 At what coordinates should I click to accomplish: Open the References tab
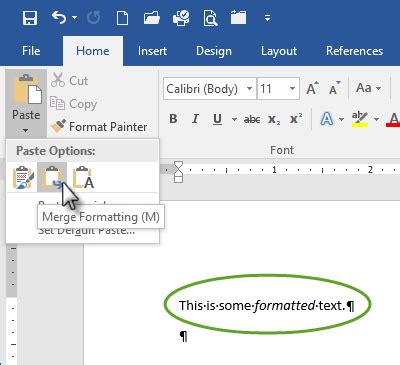[x=354, y=51]
